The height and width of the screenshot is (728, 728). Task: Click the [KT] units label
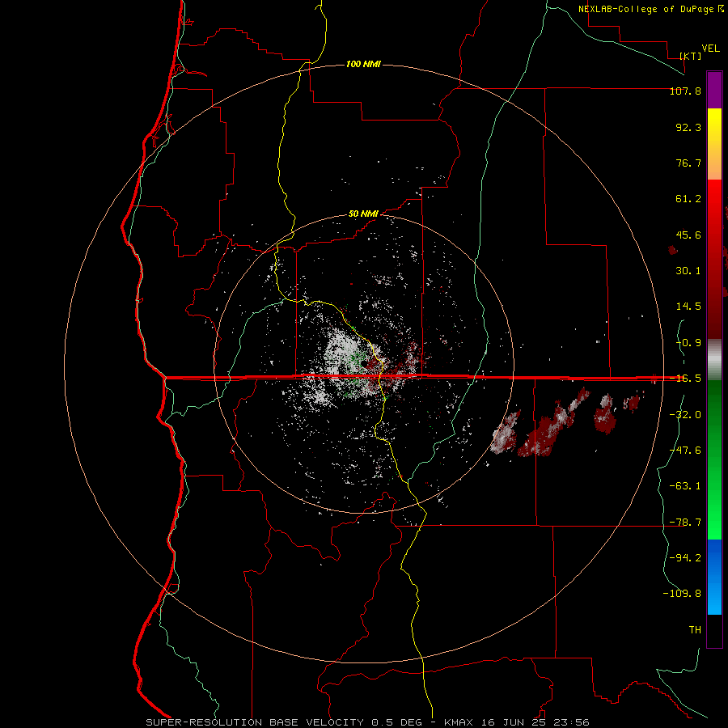[x=691, y=56]
